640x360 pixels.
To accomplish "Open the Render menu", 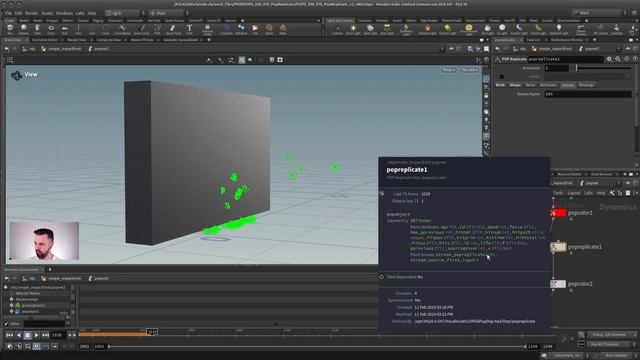I will (31, 13).
